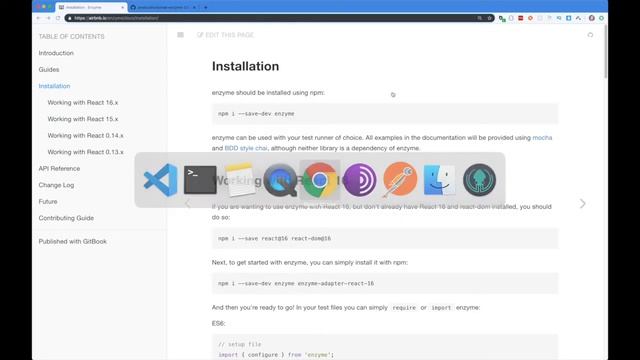Click the blue square extension icon
The width and height of the screenshot is (640, 360).
click(569, 18)
